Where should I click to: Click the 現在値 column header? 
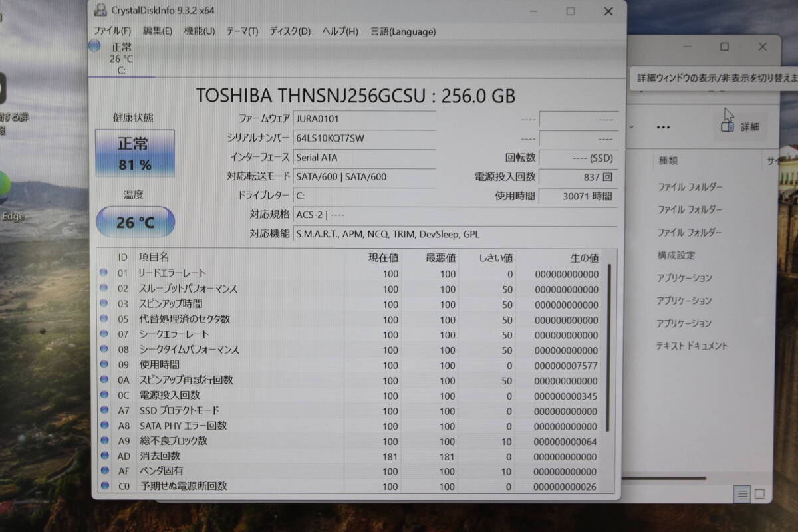click(384, 257)
